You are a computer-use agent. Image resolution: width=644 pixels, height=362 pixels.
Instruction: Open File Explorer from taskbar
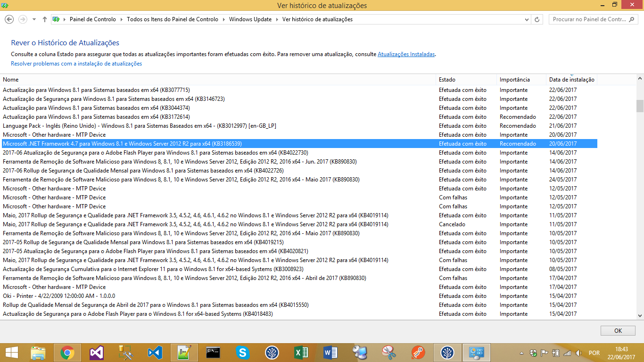click(39, 353)
